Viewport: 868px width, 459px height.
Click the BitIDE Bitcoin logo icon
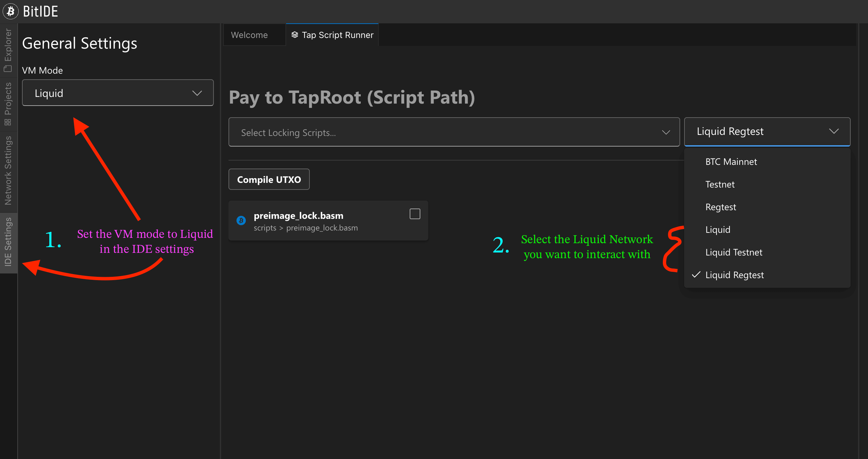point(10,11)
